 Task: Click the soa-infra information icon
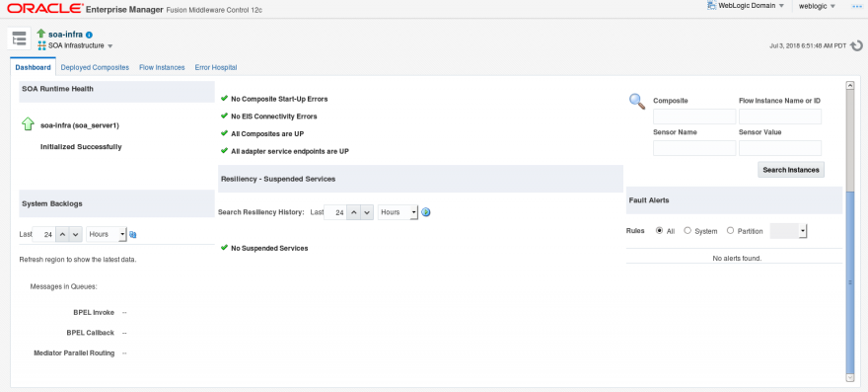[89, 35]
